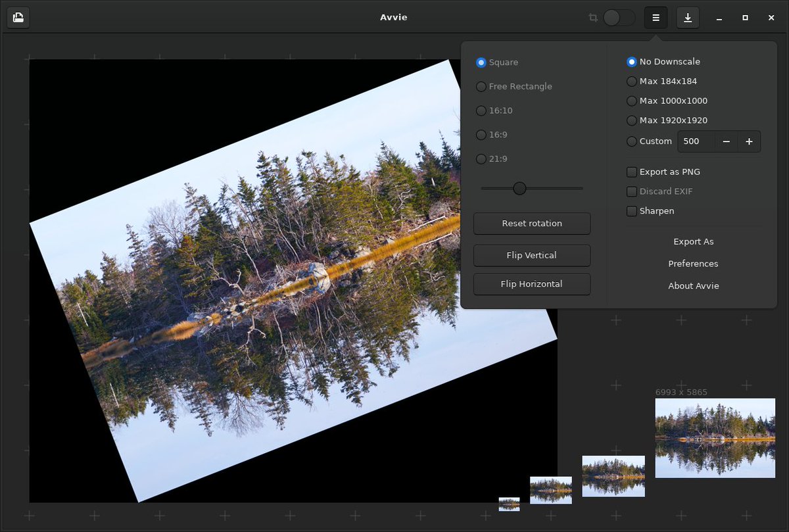Select No Downscale option
This screenshot has height=532, width=789.
[663, 62]
